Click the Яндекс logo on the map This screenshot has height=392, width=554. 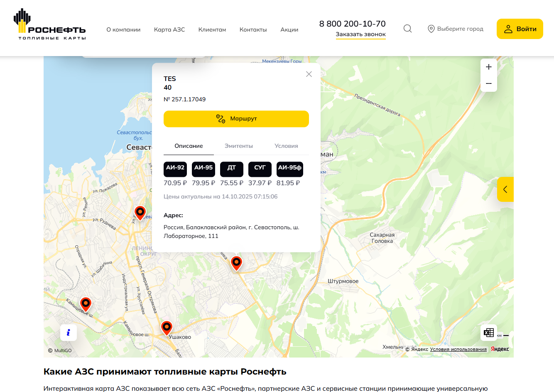[x=500, y=349]
